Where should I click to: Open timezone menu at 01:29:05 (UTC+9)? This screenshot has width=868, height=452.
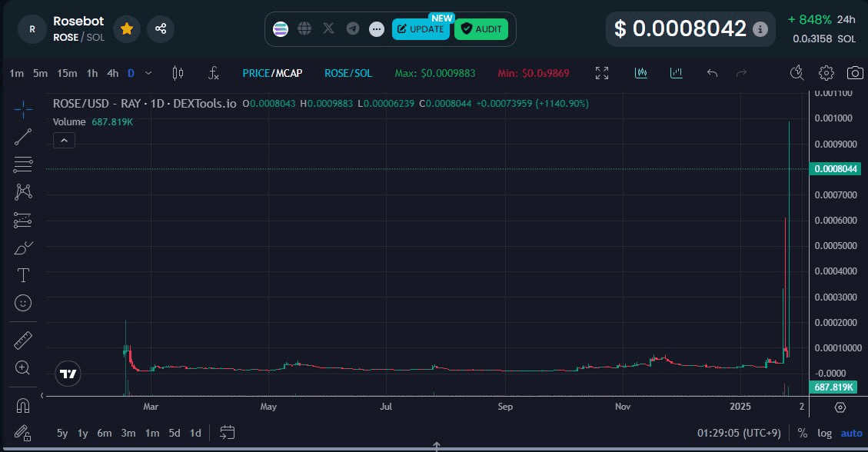[x=739, y=434]
